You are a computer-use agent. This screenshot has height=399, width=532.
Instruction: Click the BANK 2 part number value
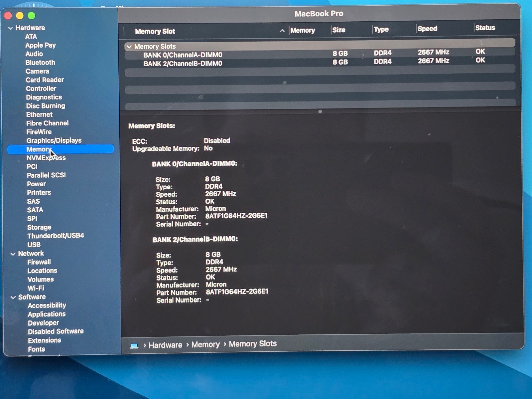click(237, 292)
